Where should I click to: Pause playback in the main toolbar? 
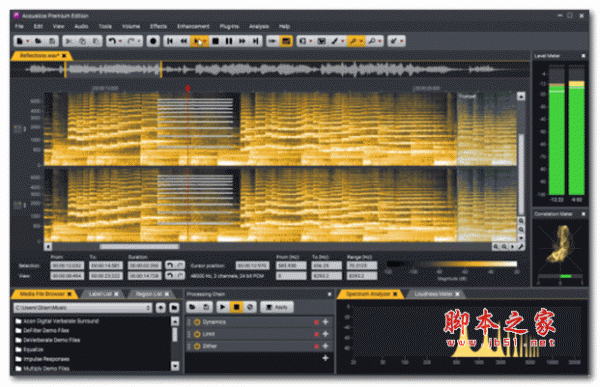tap(229, 41)
